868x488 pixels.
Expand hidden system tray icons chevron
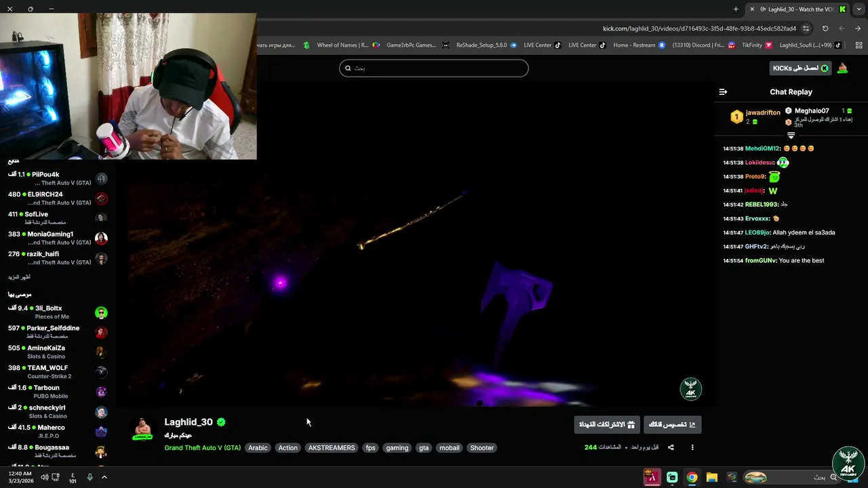tap(104, 477)
